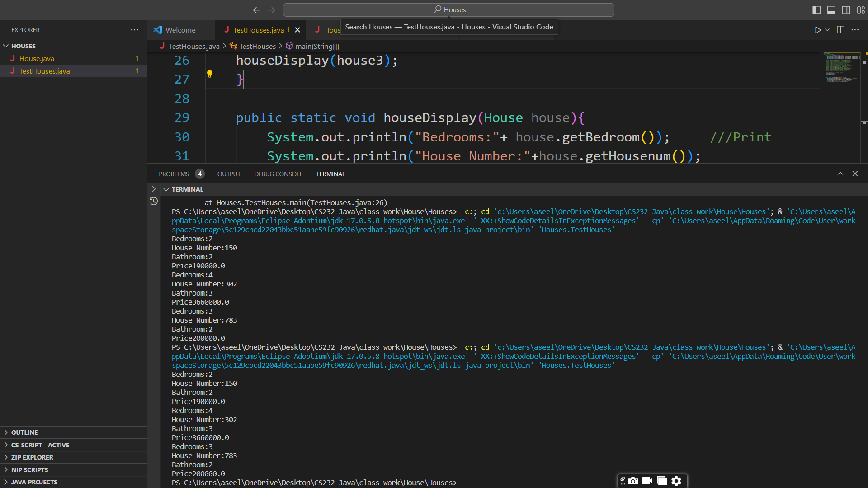The height and width of the screenshot is (488, 868).
Task: Close the TestHouses.java tab
Action: tap(297, 30)
